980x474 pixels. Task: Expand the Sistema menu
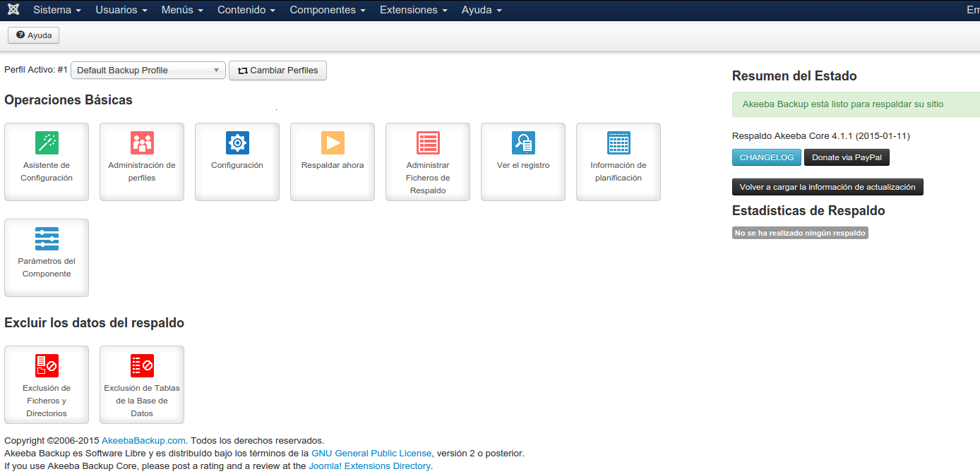click(x=56, y=10)
